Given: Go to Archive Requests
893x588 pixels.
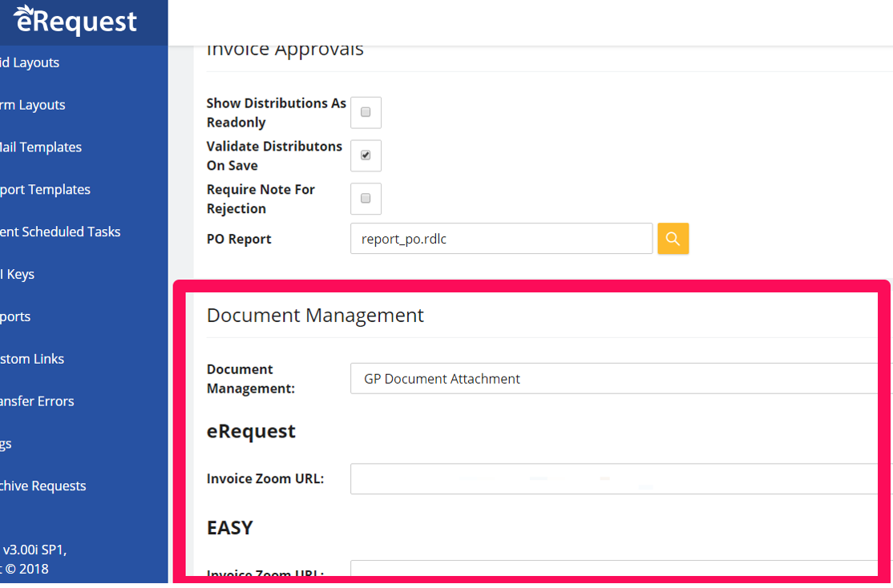Looking at the screenshot, I should [x=43, y=486].
